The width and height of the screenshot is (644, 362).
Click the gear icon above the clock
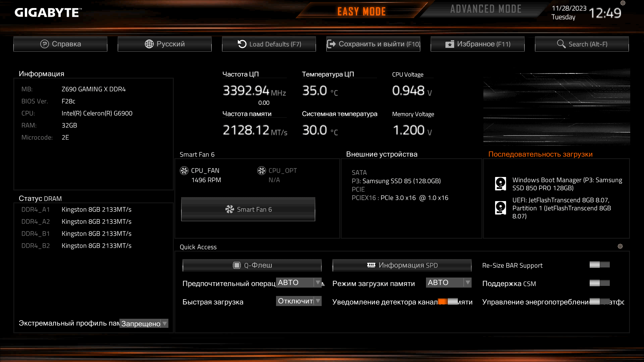click(623, 3)
